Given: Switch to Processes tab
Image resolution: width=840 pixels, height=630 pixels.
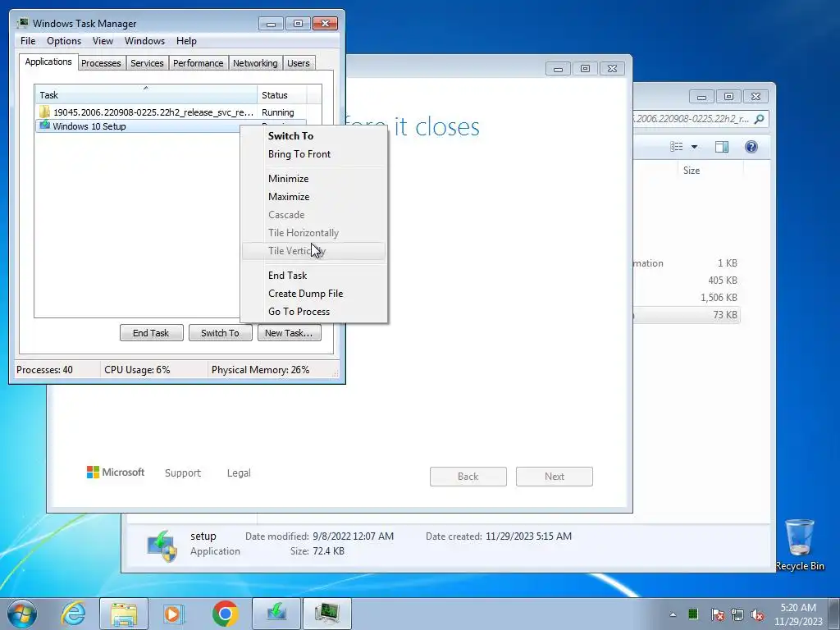Looking at the screenshot, I should [101, 63].
